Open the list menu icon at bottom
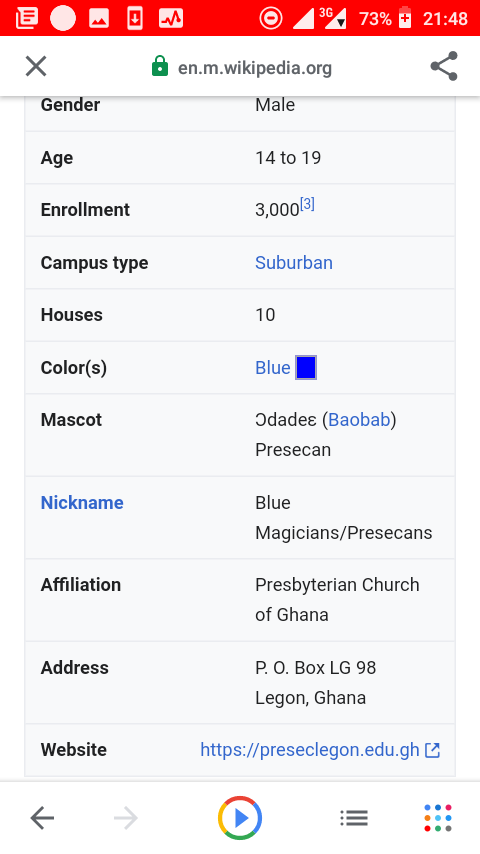Image resolution: width=480 pixels, height=854 pixels. tap(354, 818)
